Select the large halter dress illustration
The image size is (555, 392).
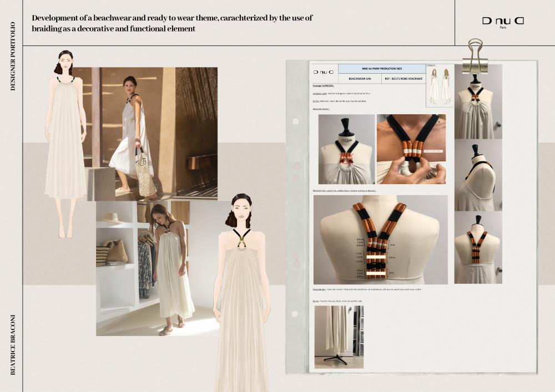(242, 294)
